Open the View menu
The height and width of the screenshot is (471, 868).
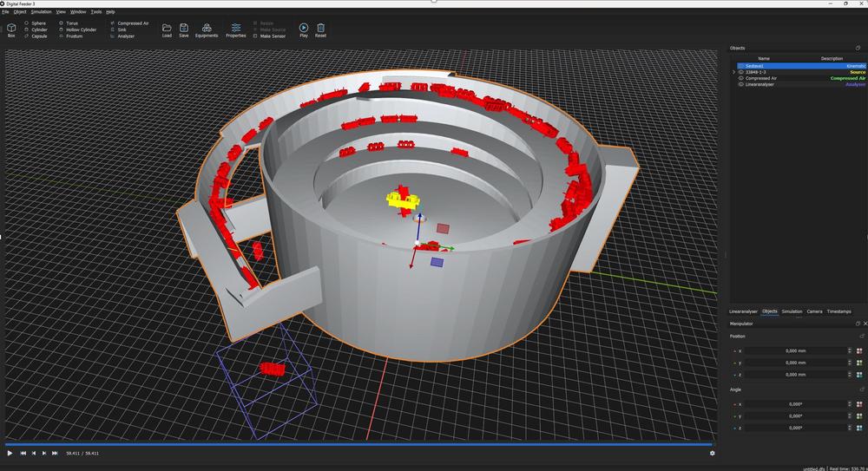tap(61, 11)
